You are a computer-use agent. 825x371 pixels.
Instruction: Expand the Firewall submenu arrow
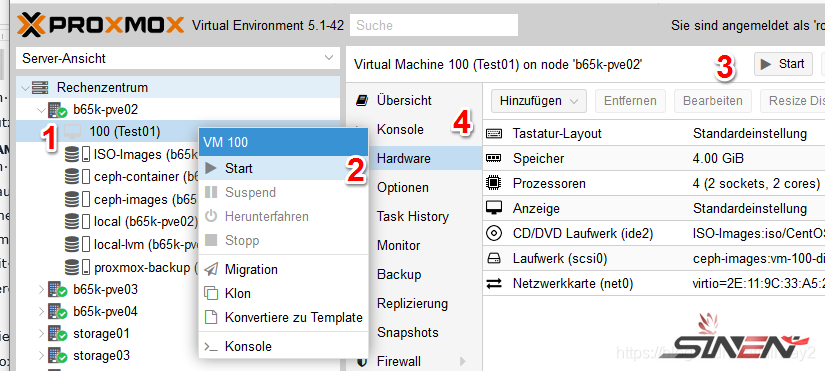(463, 362)
